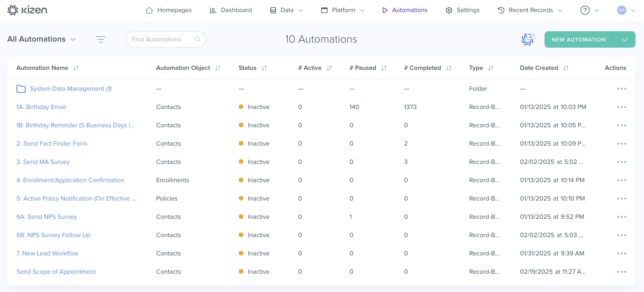The height and width of the screenshot is (292, 644).
Task: Open 3. Send MA Survey automation link
Action: tap(43, 162)
